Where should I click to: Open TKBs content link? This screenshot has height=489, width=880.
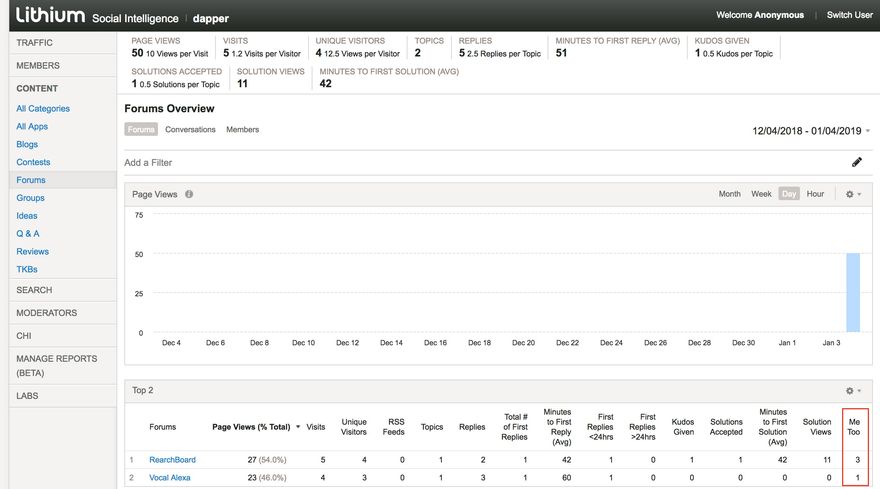[x=27, y=269]
